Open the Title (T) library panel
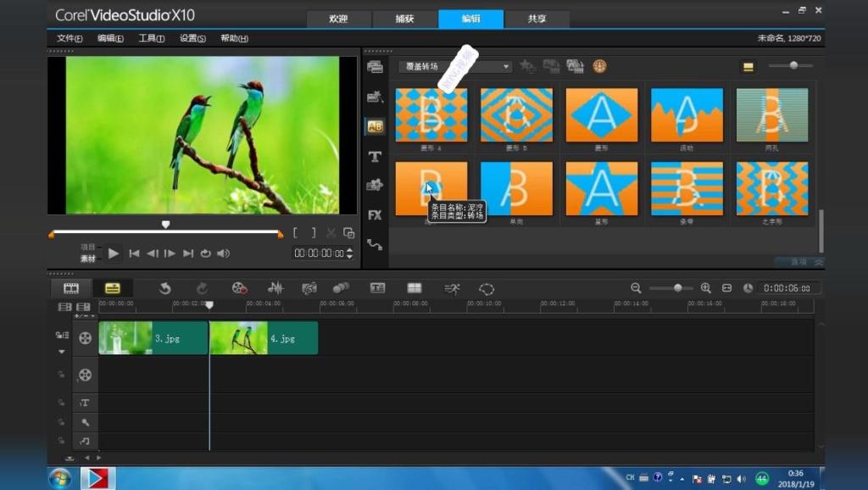This screenshot has height=490, width=868. [x=375, y=156]
